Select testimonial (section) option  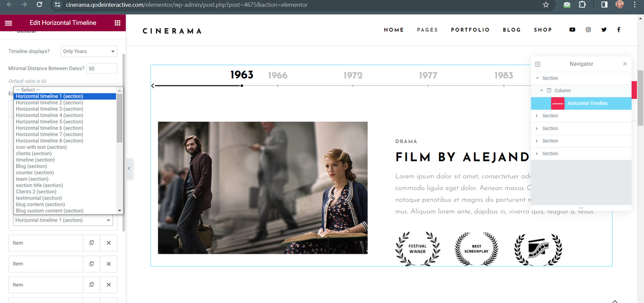click(x=65, y=198)
